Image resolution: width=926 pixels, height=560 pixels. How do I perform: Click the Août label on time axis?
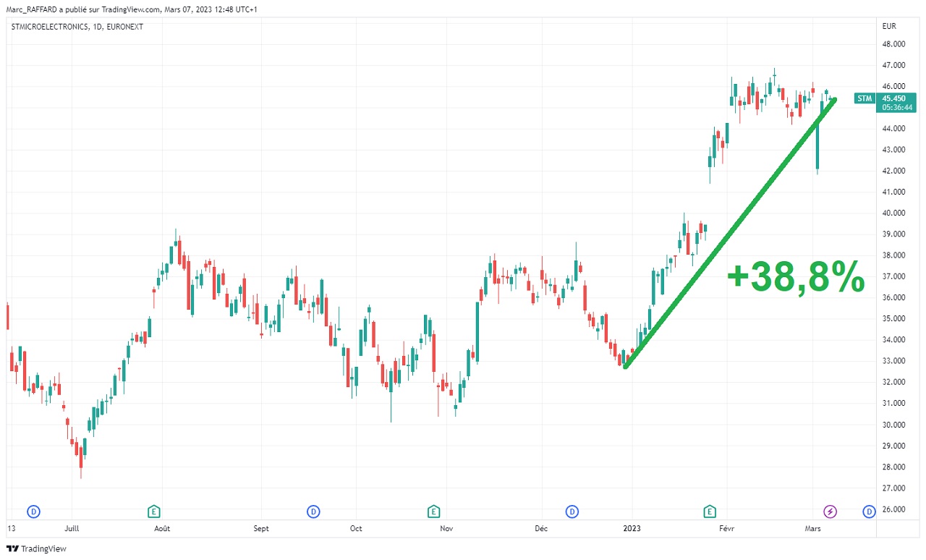163,528
